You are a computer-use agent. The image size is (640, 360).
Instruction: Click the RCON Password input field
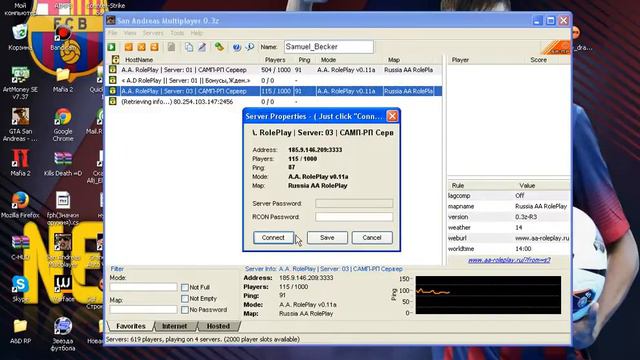[354, 217]
